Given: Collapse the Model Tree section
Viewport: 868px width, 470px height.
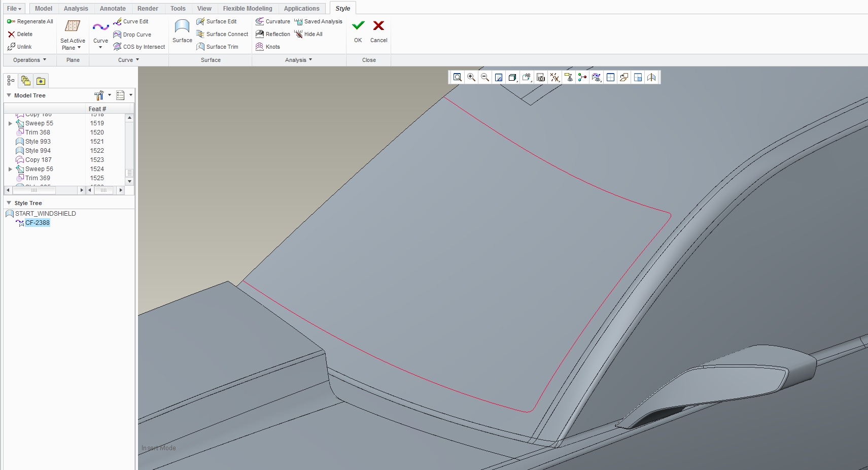Looking at the screenshot, I should point(9,95).
